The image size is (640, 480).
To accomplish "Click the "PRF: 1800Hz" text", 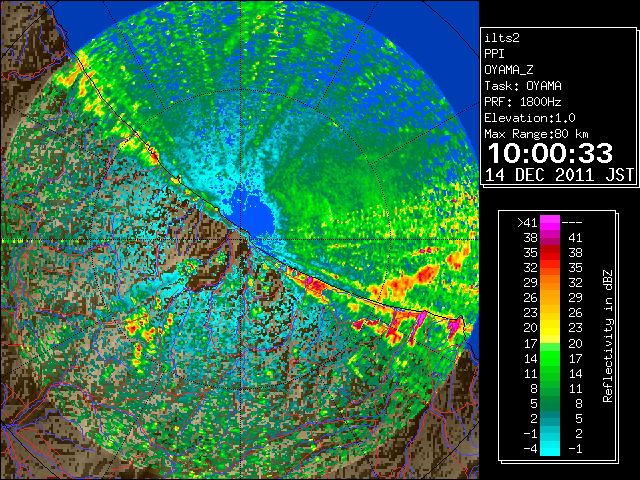I will click(523, 102).
